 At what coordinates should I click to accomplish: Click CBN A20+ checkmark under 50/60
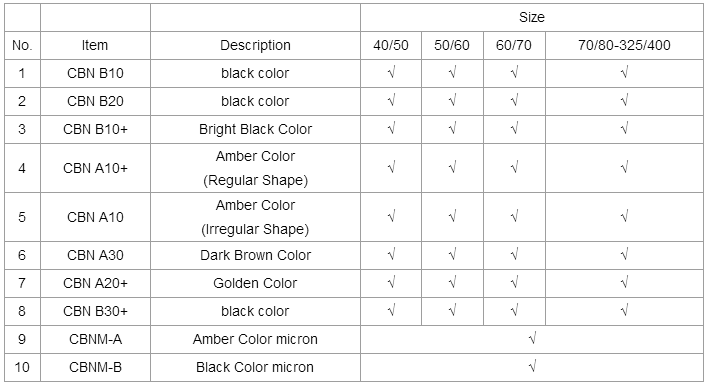pos(453,283)
